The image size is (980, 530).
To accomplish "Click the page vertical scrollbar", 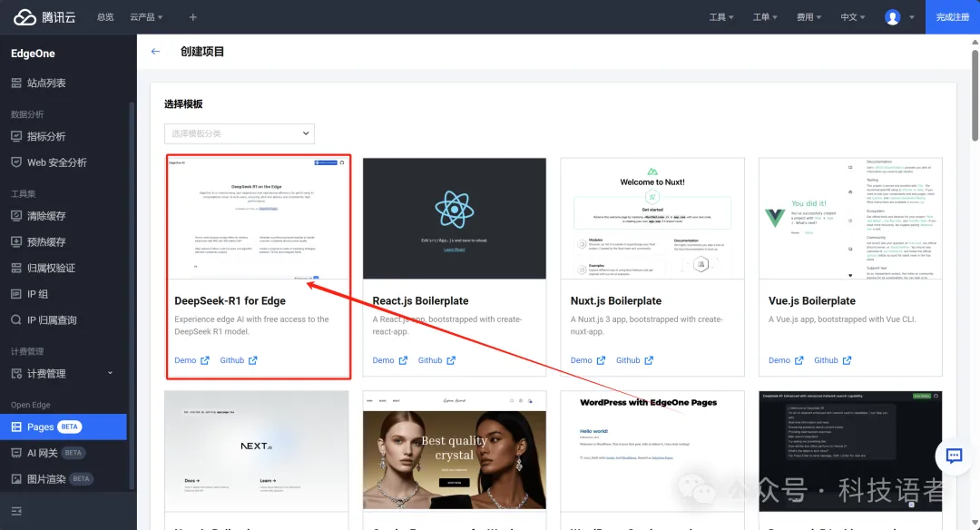I will (975, 95).
